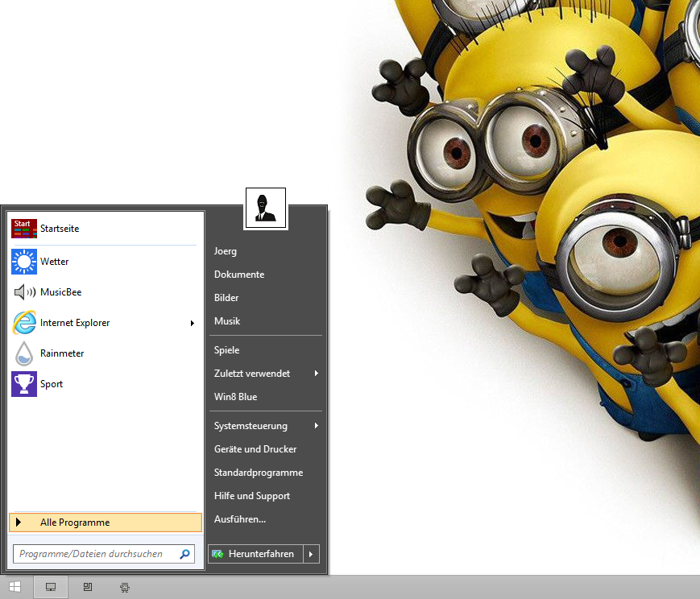
Task: Click the Wetter label
Action: pos(55,262)
